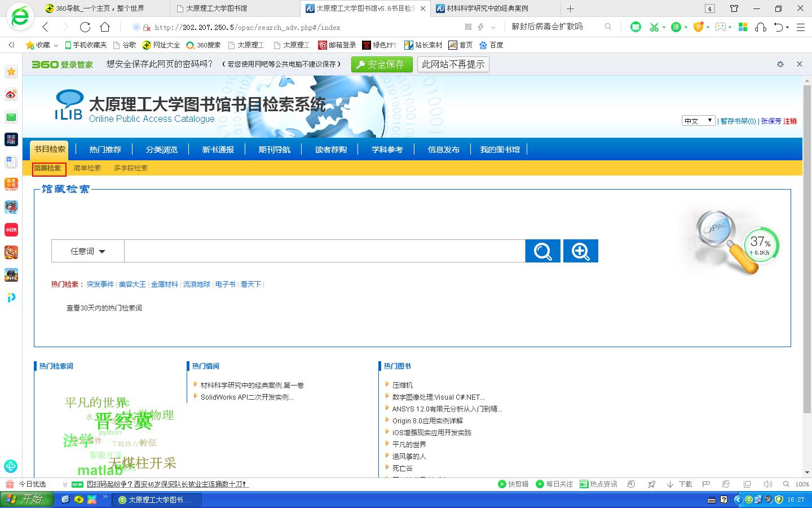This screenshot has width=812, height=508.
Task: Open the Weibo icon in sidebar
Action: point(11,94)
